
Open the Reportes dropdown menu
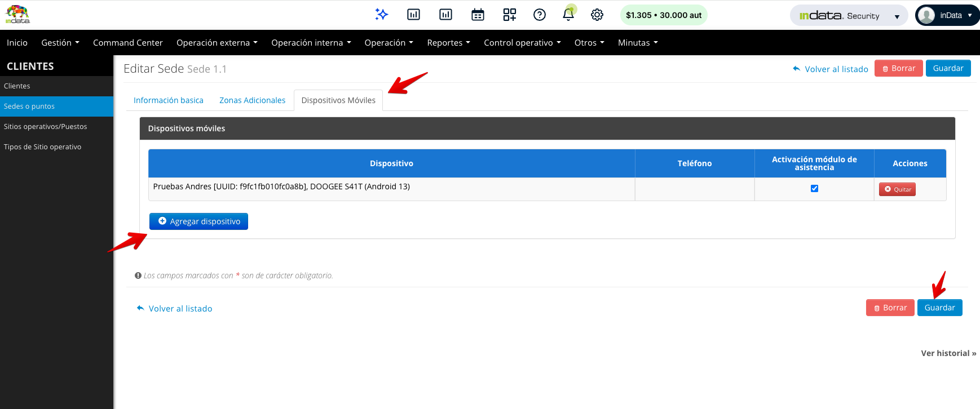pos(448,43)
